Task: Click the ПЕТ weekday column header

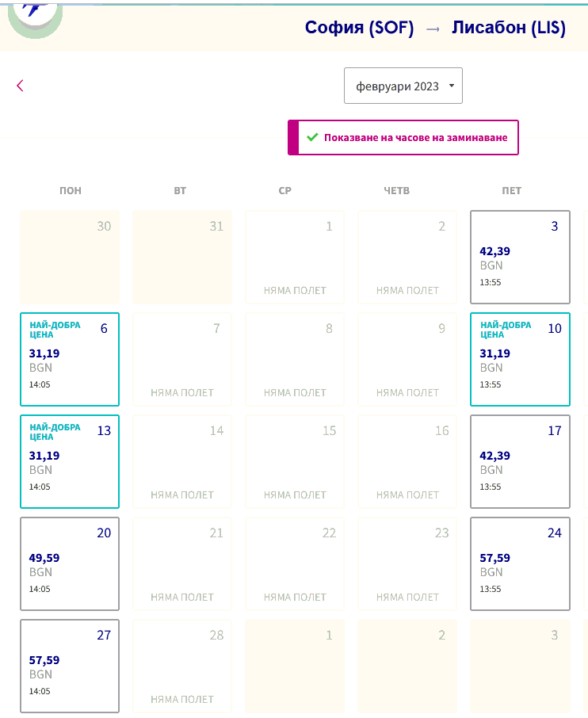Action: (512, 191)
